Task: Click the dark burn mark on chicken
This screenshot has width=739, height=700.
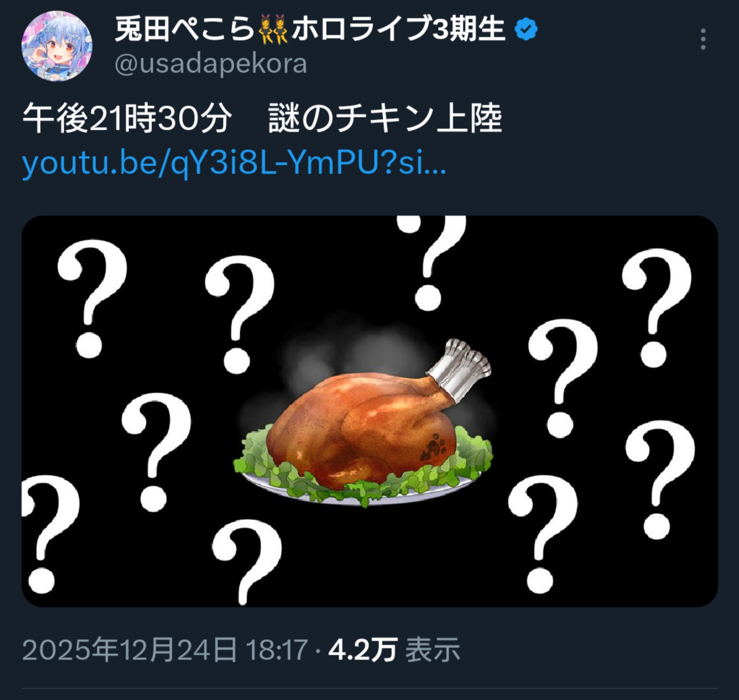Action: tap(432, 447)
